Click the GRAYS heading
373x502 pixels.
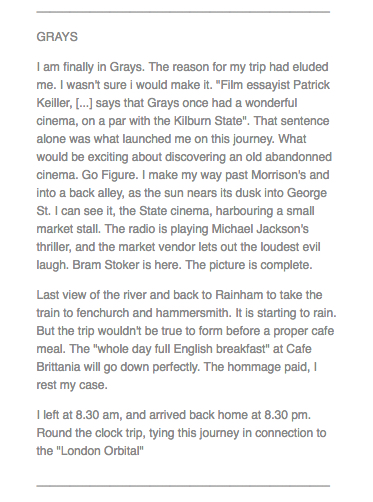click(57, 37)
